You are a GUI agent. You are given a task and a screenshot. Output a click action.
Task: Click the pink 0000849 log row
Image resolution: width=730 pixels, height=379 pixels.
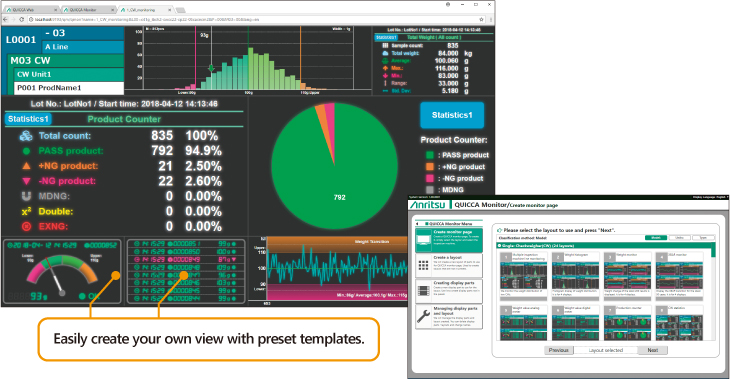click(185, 259)
